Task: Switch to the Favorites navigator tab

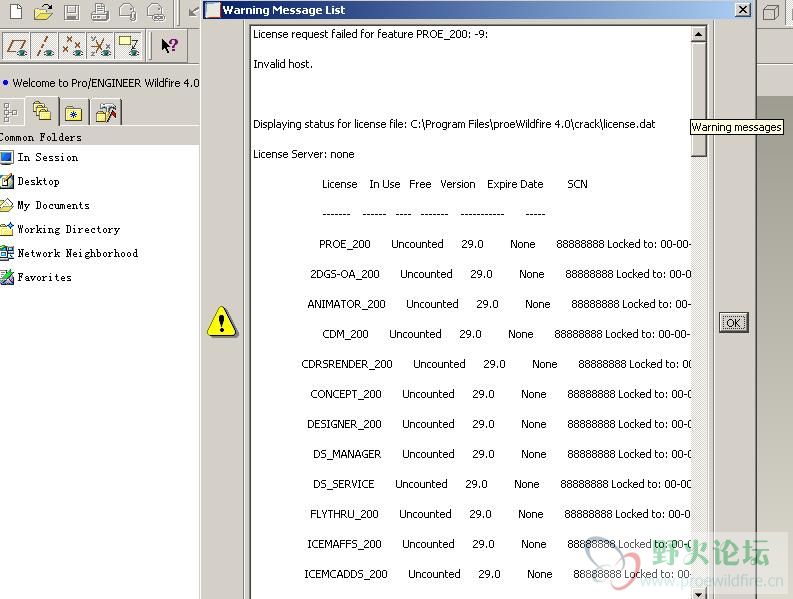Action: [74, 112]
